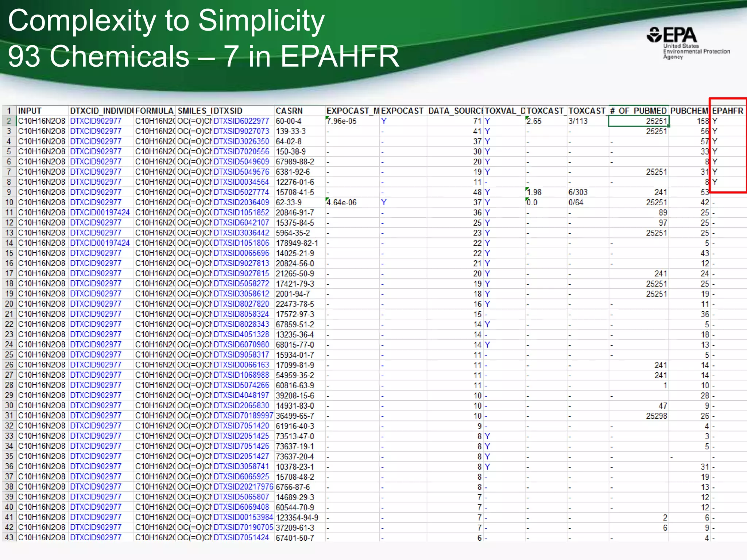Select the PUBCHEM column header
747x560 pixels.
(689, 111)
